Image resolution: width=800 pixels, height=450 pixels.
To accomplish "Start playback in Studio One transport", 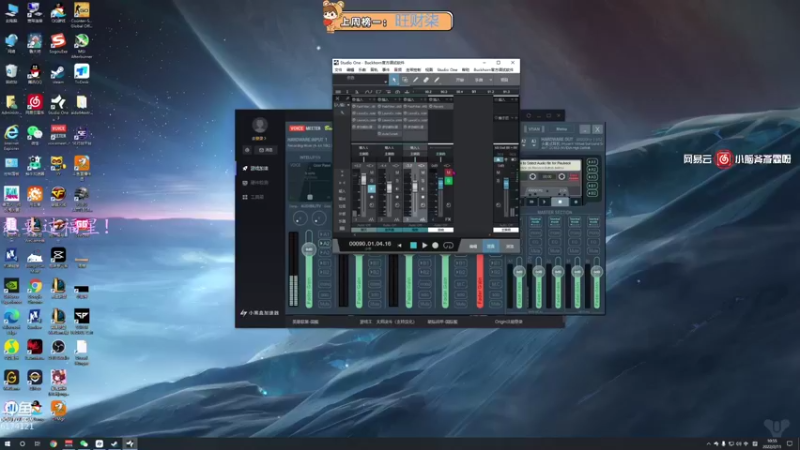I will pos(424,245).
